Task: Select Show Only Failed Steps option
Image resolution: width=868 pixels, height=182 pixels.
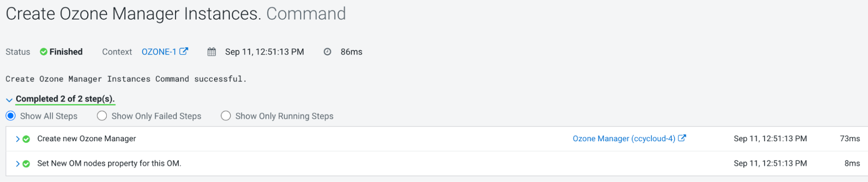Action: pyautogui.click(x=102, y=116)
